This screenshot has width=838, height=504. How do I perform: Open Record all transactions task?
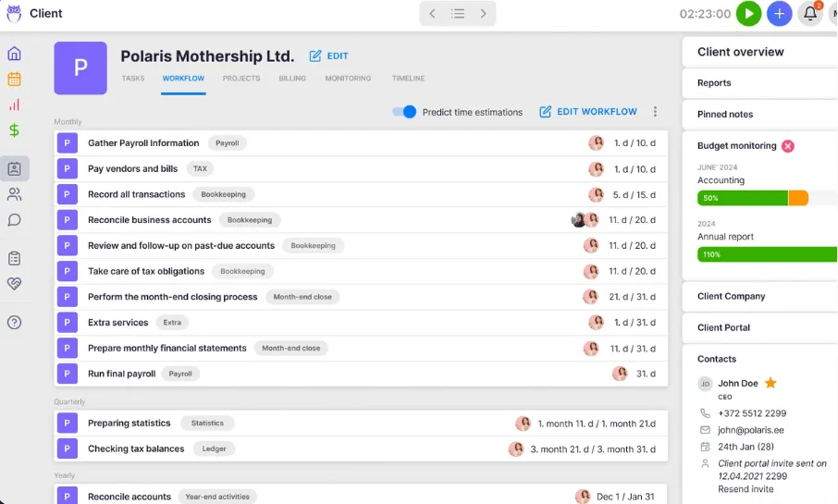point(361,194)
